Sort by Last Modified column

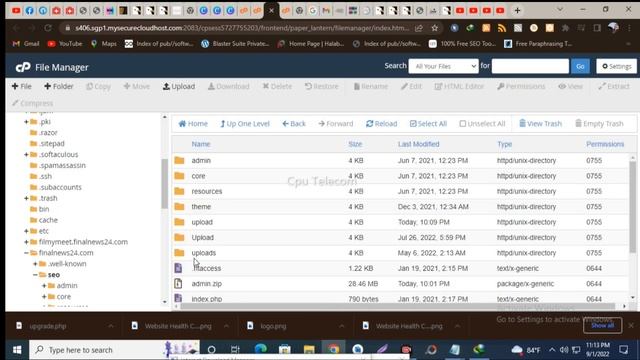418,144
